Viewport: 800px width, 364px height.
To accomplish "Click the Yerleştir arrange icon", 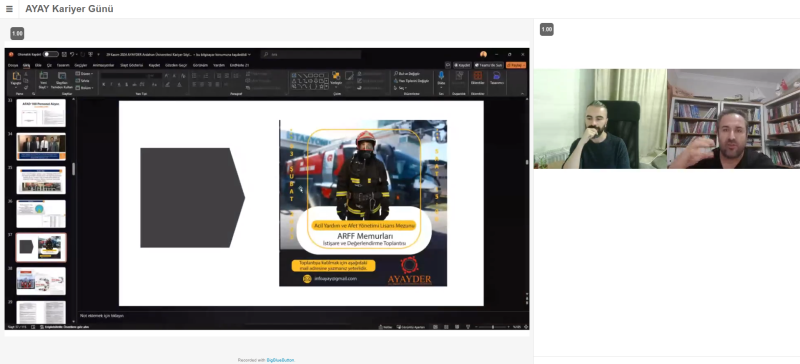I will [x=336, y=78].
